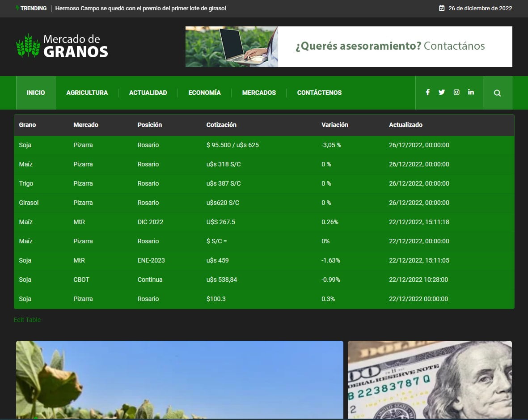Click the '-3,05 %' variation value

click(x=331, y=145)
